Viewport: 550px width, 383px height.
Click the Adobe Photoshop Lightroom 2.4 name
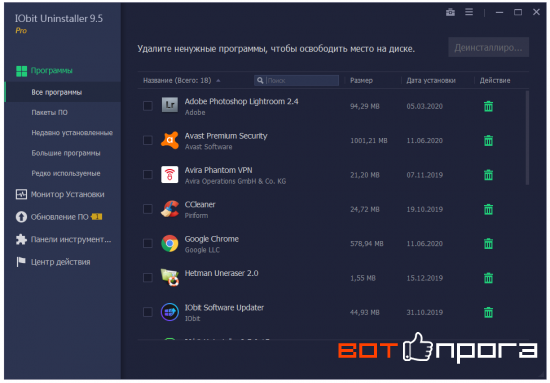point(241,102)
